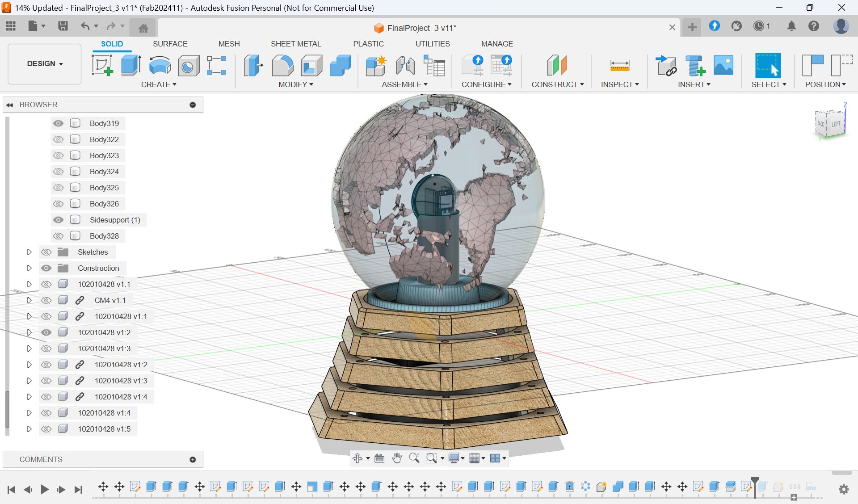Viewport: 858px width, 504px height.
Task: Collapse the BROWSER panel arrows
Action: [x=9, y=105]
